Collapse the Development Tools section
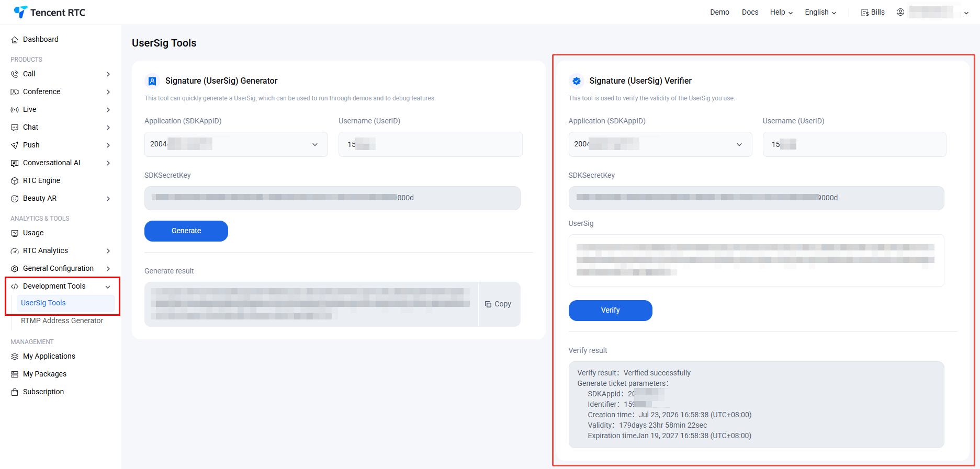The height and width of the screenshot is (469, 980). tap(108, 287)
